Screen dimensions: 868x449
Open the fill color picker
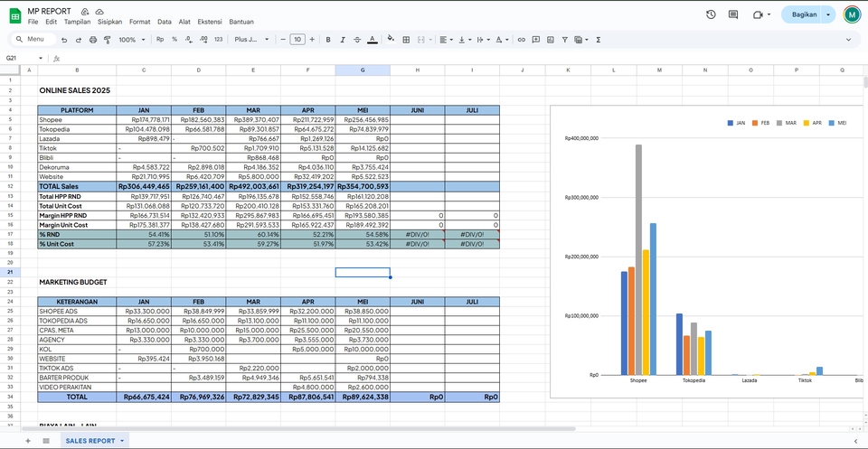coord(391,40)
